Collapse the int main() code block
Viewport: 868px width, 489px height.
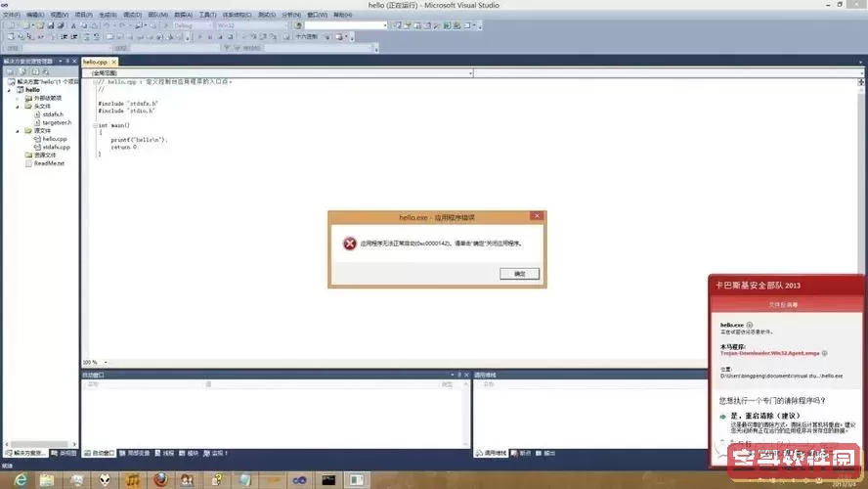pyautogui.click(x=95, y=126)
